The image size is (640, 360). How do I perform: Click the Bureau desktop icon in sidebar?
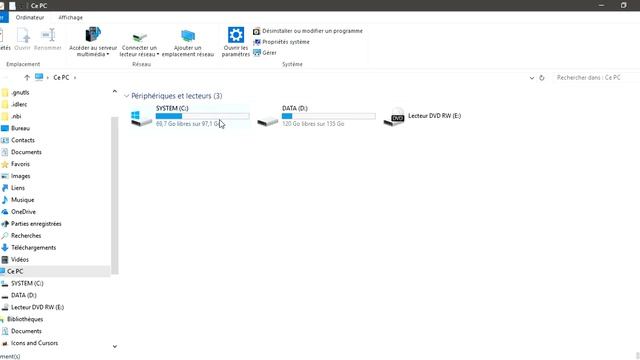(5, 128)
